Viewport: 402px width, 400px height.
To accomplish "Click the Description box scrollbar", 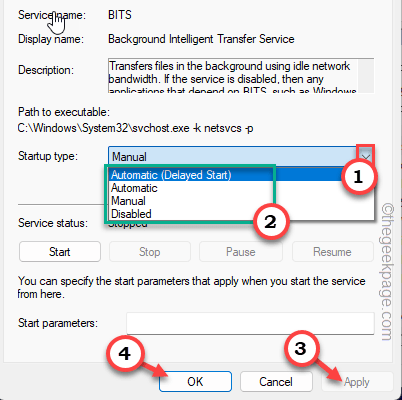I will coord(366,76).
